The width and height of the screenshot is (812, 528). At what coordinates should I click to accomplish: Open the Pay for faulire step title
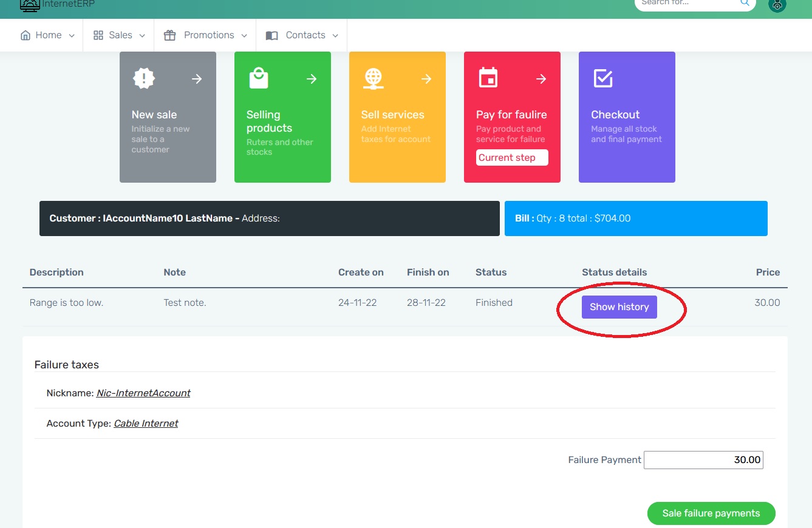511,115
